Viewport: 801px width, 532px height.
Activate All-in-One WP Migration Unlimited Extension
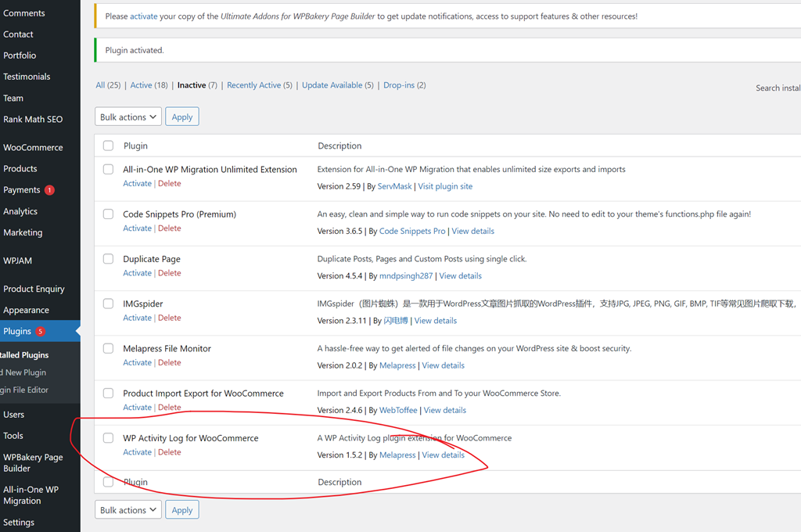pyautogui.click(x=138, y=184)
